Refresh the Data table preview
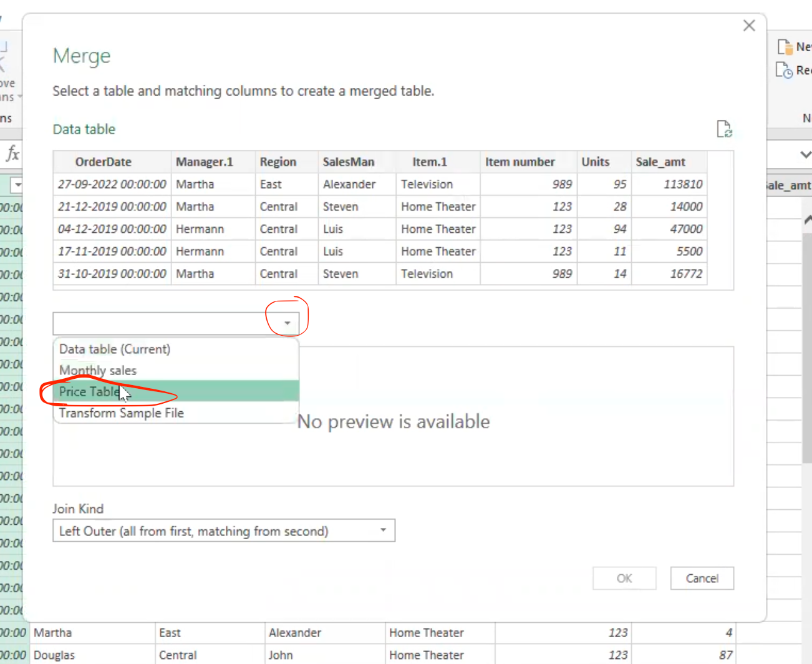812x664 pixels. (724, 129)
